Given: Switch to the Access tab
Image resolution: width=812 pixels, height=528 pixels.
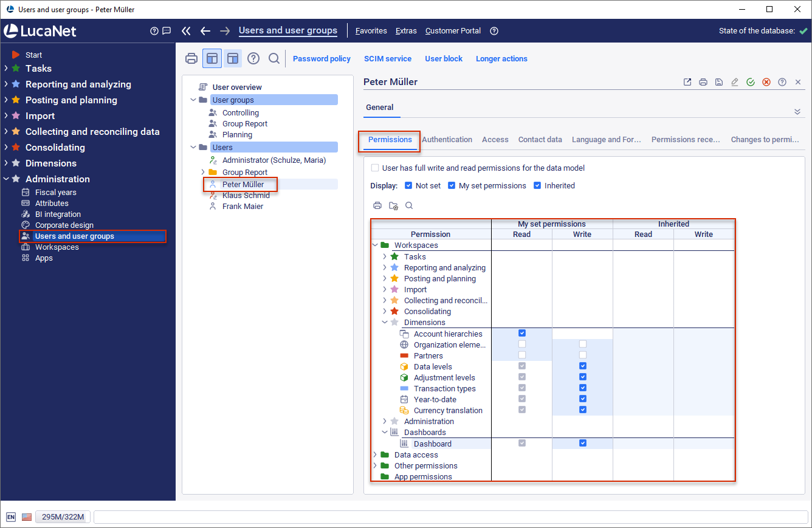Looking at the screenshot, I should tap(495, 140).
